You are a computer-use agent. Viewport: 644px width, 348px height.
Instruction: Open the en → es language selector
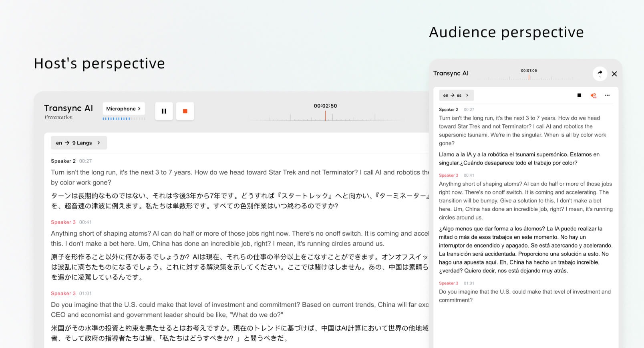point(456,95)
